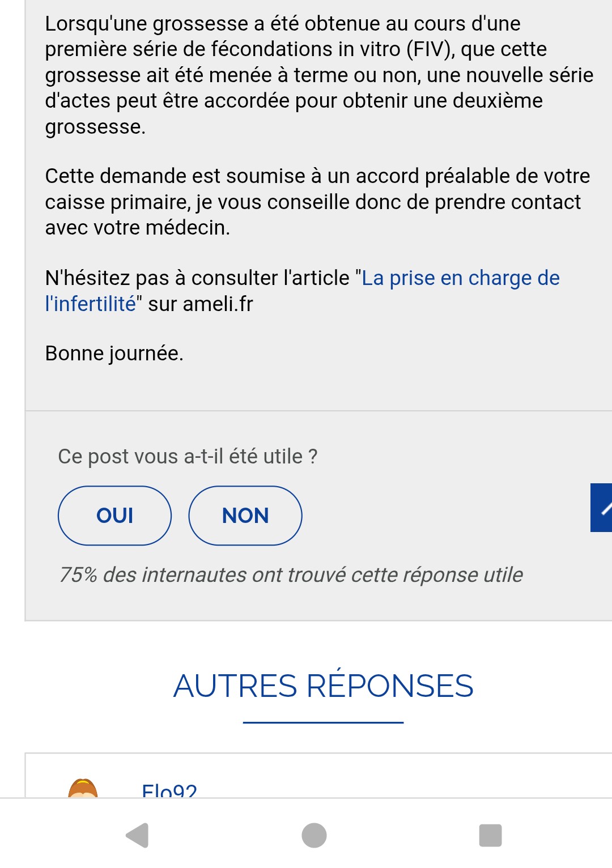Tap the OUI feedback button
The height and width of the screenshot is (868, 612).
click(114, 516)
